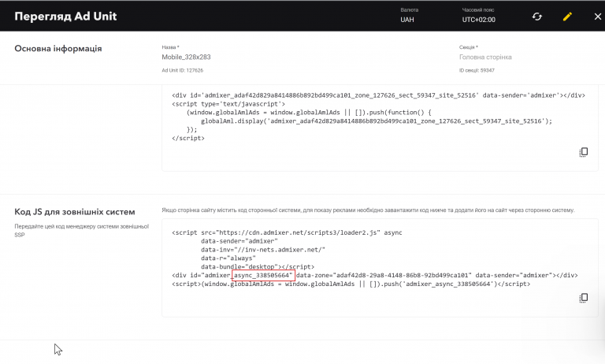Click the Основна інформація heading
605x364 pixels.
(x=58, y=49)
